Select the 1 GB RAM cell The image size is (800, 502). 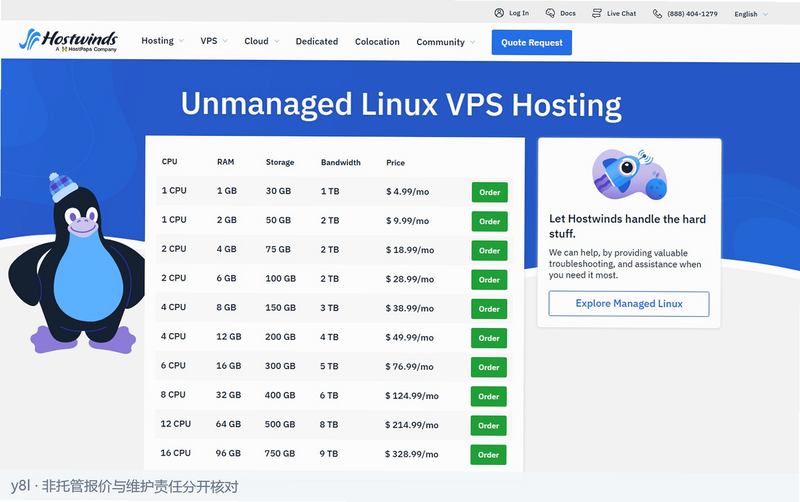pos(227,191)
